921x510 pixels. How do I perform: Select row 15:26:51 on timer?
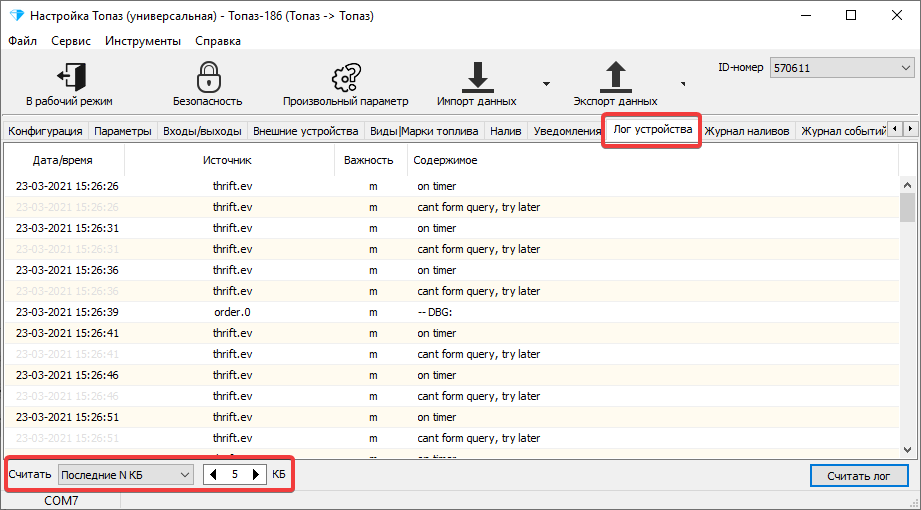pyautogui.click(x=451, y=417)
